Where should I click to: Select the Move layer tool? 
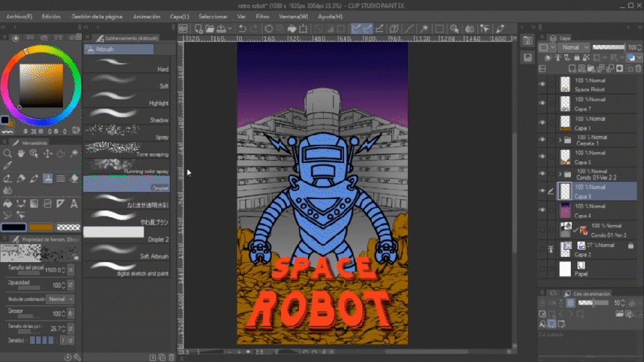pyautogui.click(x=48, y=153)
